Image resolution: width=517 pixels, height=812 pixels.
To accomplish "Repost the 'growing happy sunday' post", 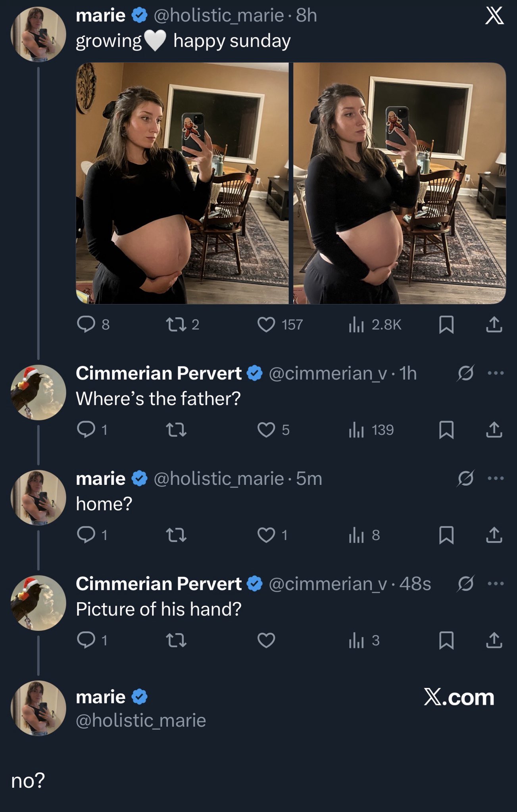I will click(176, 325).
